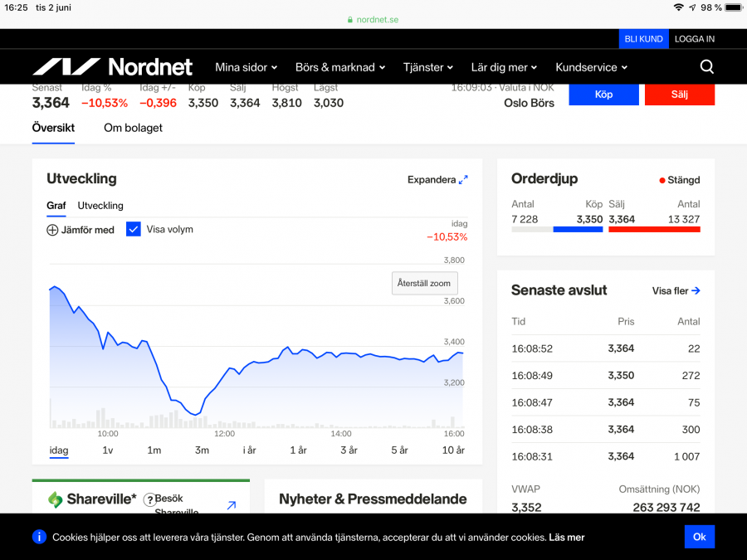Open the Kundservice dropdown menu

591,67
